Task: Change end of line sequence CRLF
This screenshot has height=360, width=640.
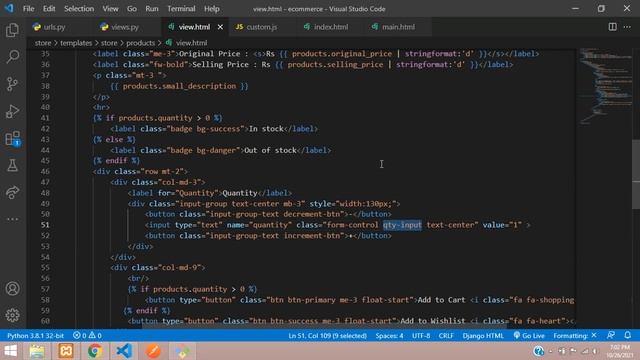Action: (446, 336)
